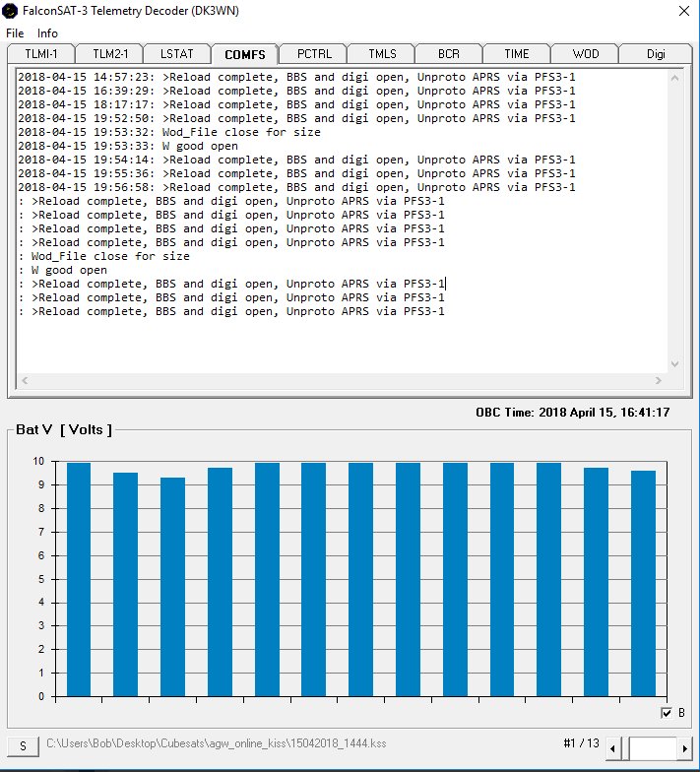Click the untimestamped Wod_File close line
Image resolution: width=700 pixels, height=772 pixels.
point(104,256)
